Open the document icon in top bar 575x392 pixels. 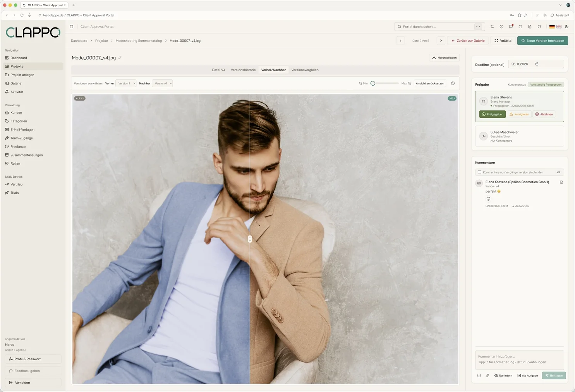pos(530,27)
